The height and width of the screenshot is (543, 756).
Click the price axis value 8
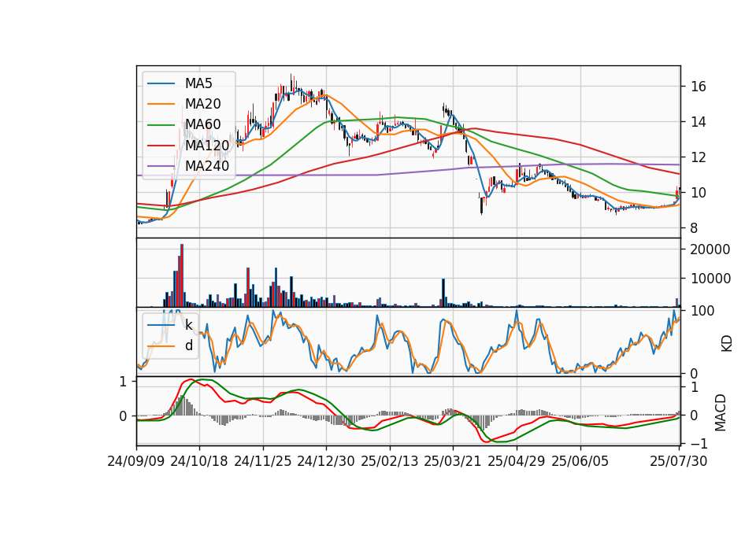click(695, 228)
